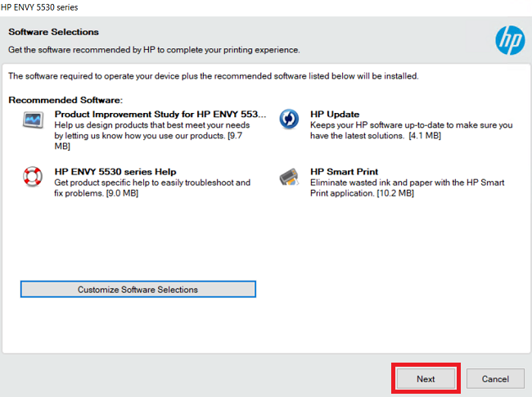Click the Recommended Software: label
The height and width of the screenshot is (397, 532).
[65, 100]
